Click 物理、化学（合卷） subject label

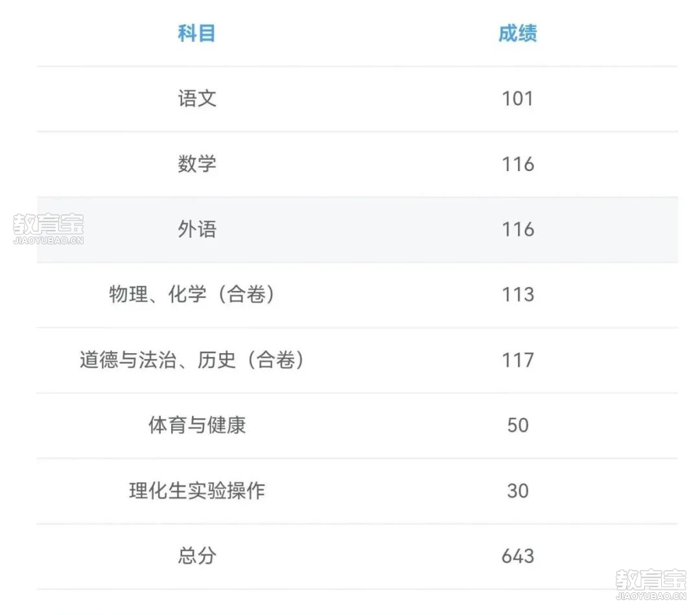(192, 295)
